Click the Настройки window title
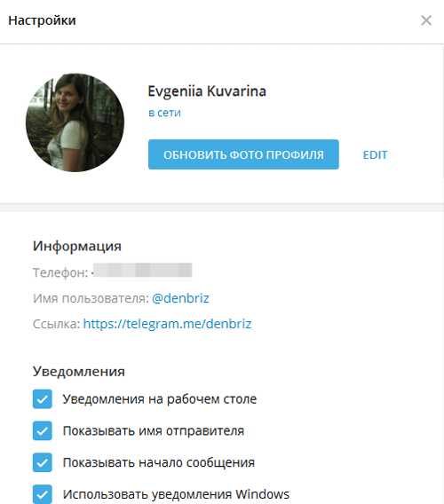This screenshot has width=444, height=504. (x=42, y=20)
